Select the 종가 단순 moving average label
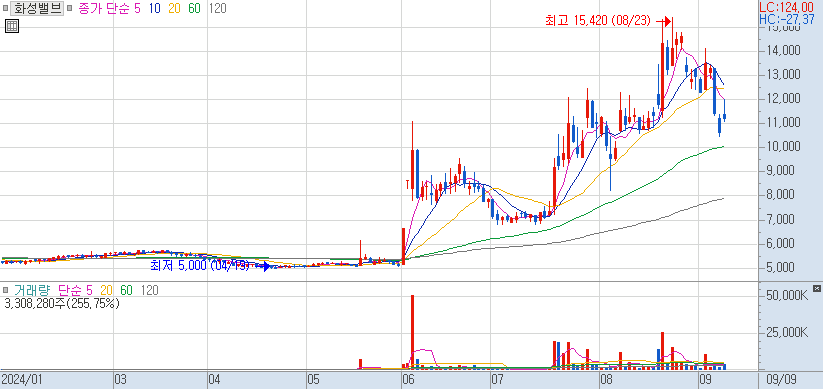 (103, 9)
